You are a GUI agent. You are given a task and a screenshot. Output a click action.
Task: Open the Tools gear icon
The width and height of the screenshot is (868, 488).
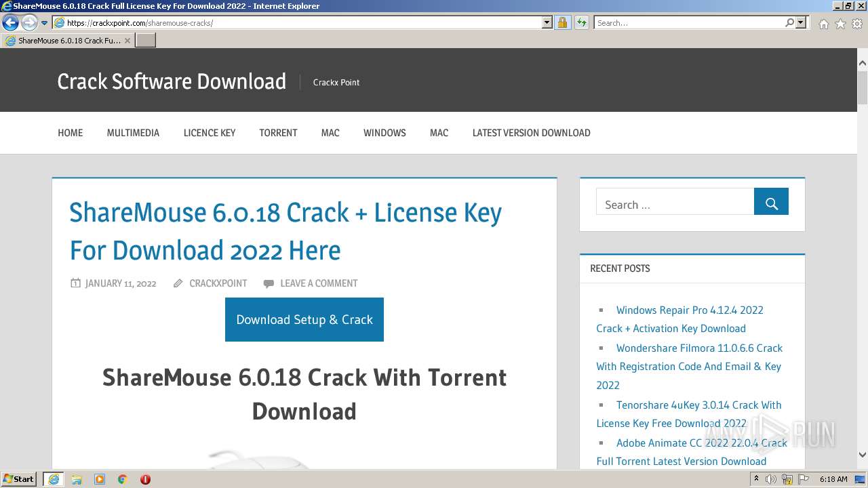[x=857, y=24]
